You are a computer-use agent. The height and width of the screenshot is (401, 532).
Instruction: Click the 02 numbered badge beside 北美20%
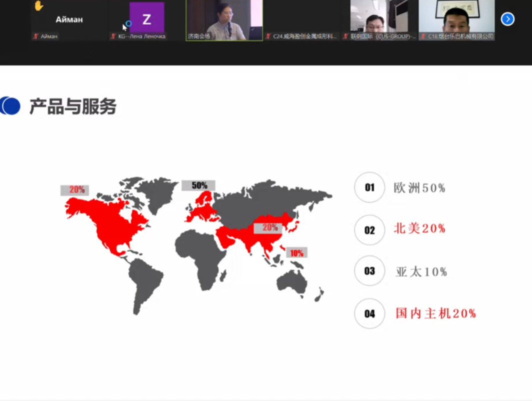click(369, 230)
